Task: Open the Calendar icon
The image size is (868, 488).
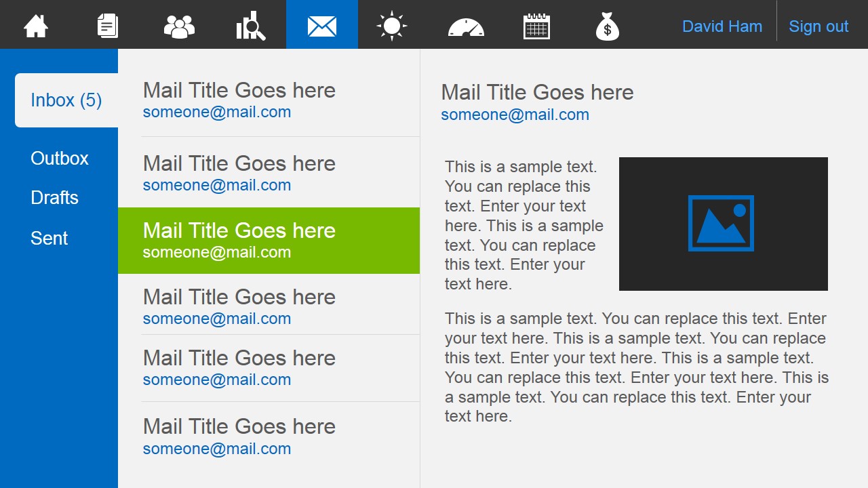Action: 536,26
